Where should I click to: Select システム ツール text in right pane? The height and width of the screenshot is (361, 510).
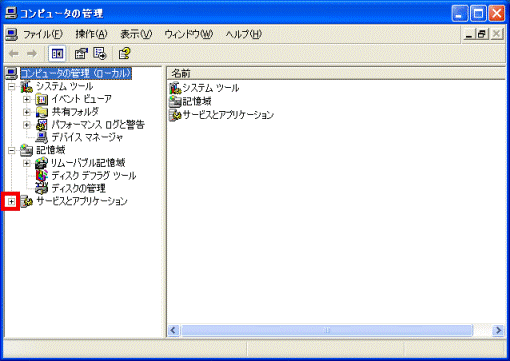[x=211, y=88]
